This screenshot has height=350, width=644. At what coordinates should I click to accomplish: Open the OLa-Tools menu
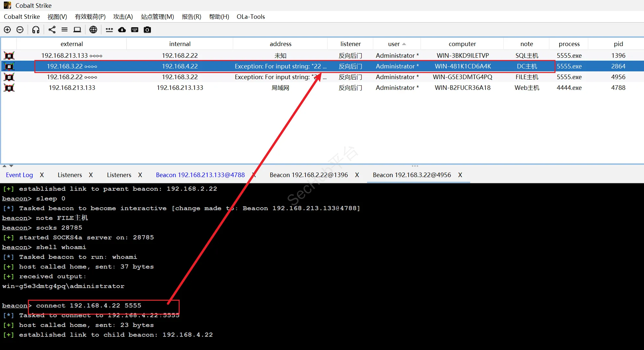pyautogui.click(x=251, y=17)
